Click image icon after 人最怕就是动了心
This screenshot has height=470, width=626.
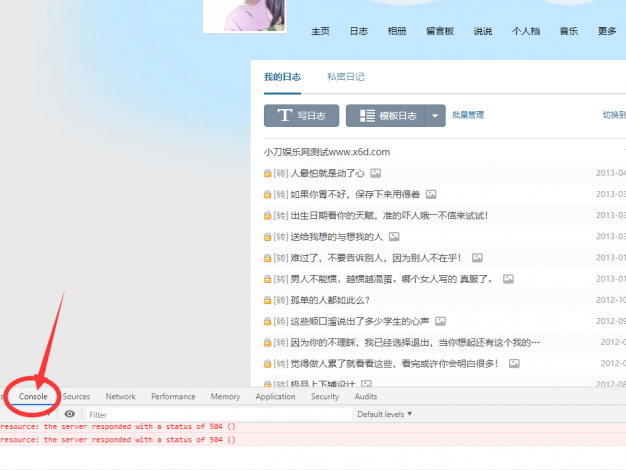375,173
